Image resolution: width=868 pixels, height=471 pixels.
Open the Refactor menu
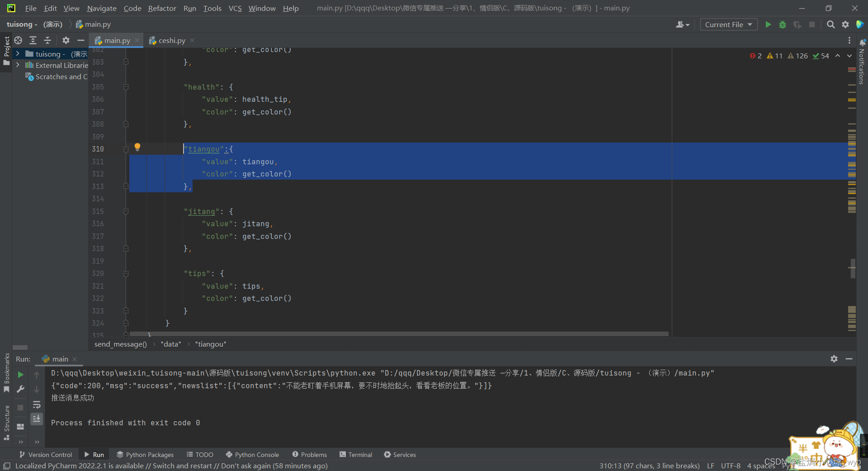pos(162,8)
